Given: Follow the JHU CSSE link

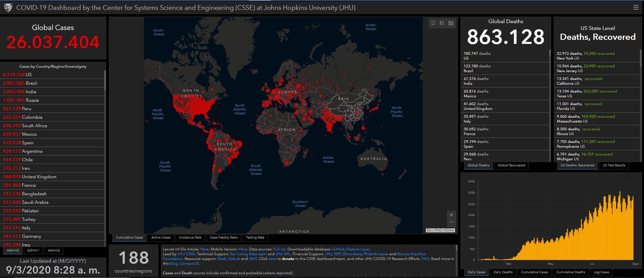Looking at the screenshot, I should coord(186,254).
